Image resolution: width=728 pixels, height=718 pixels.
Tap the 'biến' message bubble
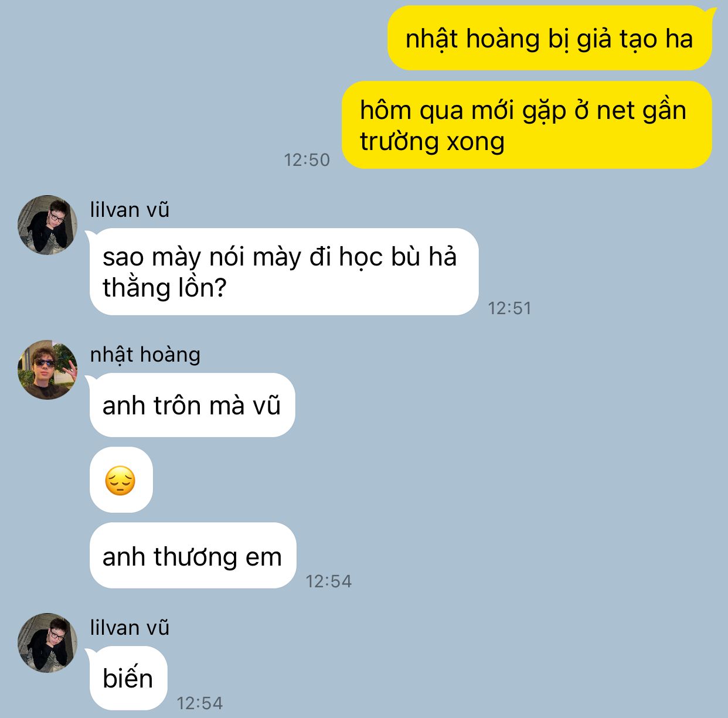click(128, 678)
